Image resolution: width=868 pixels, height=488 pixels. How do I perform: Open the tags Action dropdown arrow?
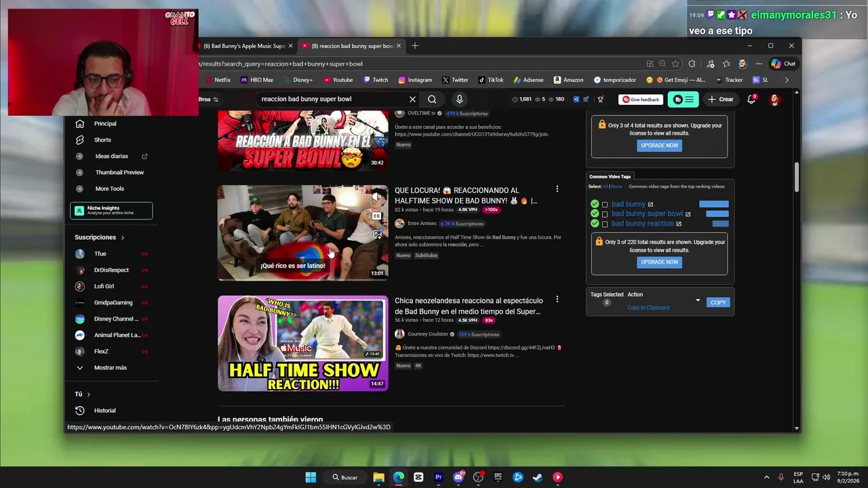698,300
